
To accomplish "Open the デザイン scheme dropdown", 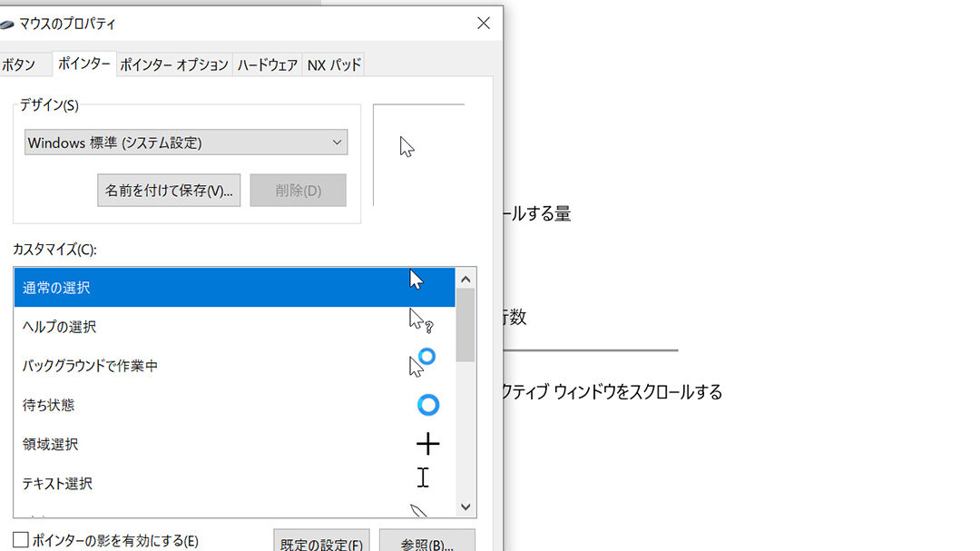I will pos(186,143).
